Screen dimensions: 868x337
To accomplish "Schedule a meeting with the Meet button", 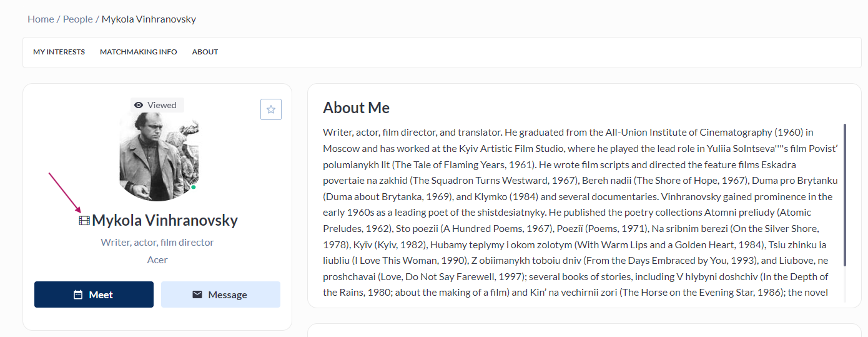I will coord(94,294).
